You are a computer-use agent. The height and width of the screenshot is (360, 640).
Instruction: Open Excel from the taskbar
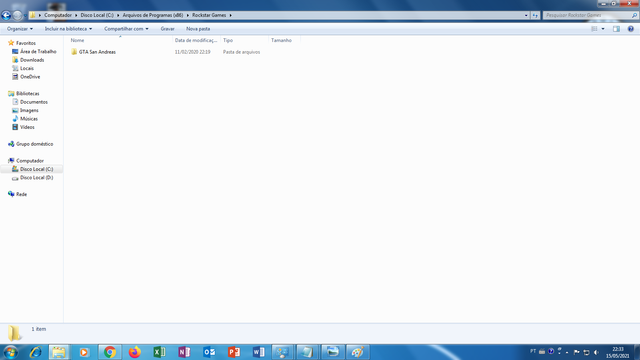click(x=159, y=352)
